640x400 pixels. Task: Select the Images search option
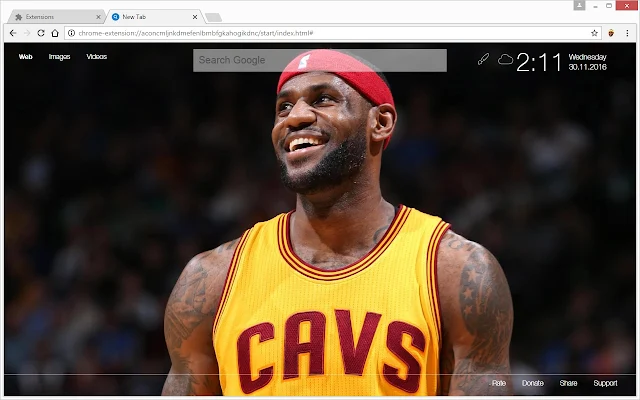tap(60, 57)
